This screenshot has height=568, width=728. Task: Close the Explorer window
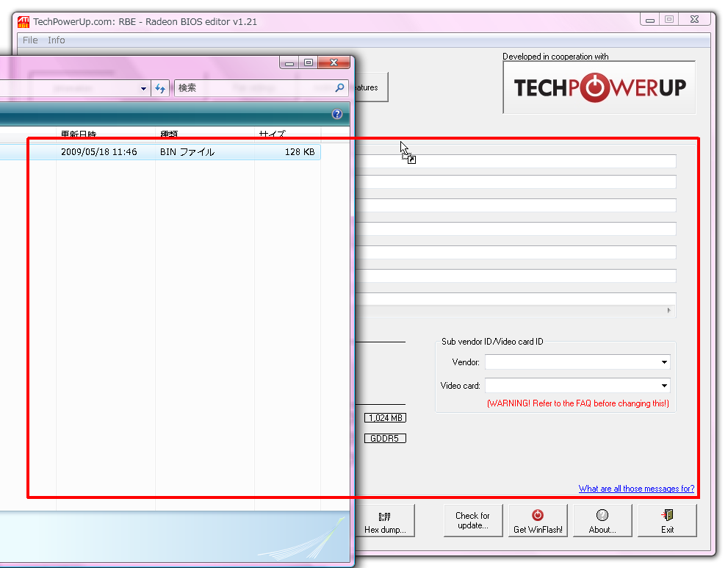334,62
